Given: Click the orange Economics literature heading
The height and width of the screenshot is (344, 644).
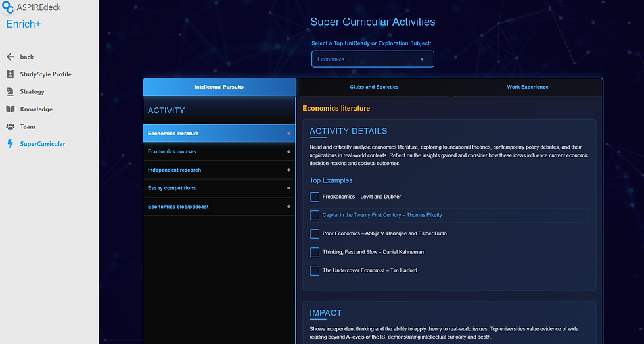Looking at the screenshot, I should coord(336,109).
